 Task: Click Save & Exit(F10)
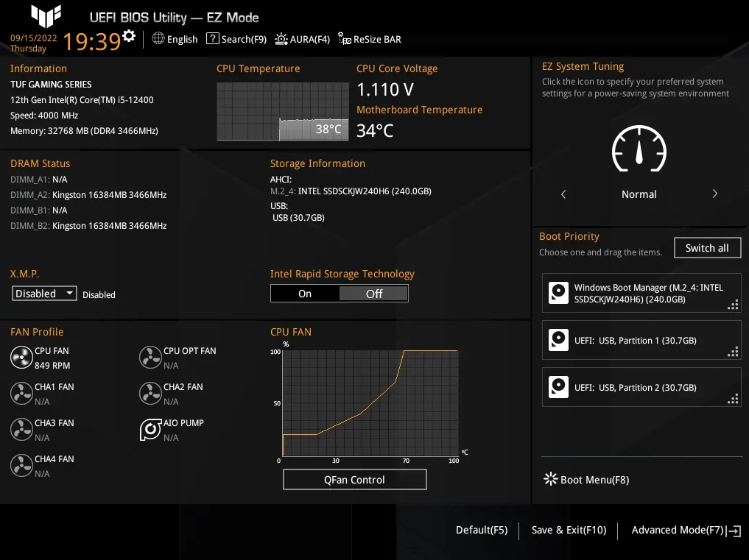569,530
